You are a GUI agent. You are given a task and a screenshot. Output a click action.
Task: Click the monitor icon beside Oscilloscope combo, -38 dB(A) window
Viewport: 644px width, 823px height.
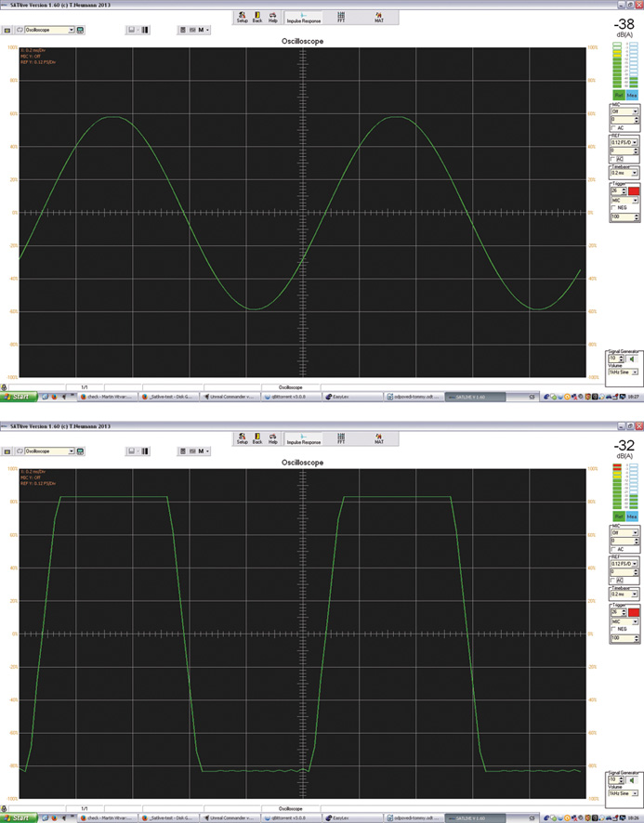[80, 30]
